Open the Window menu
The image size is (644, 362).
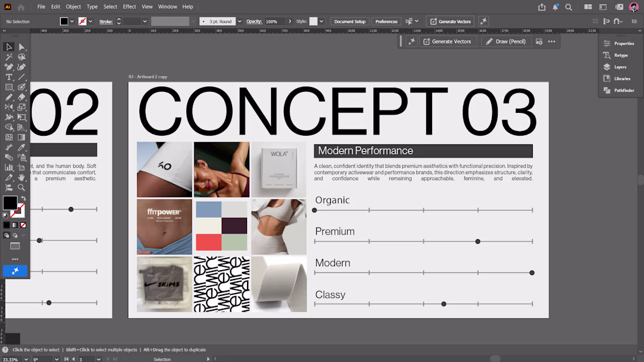click(x=167, y=6)
